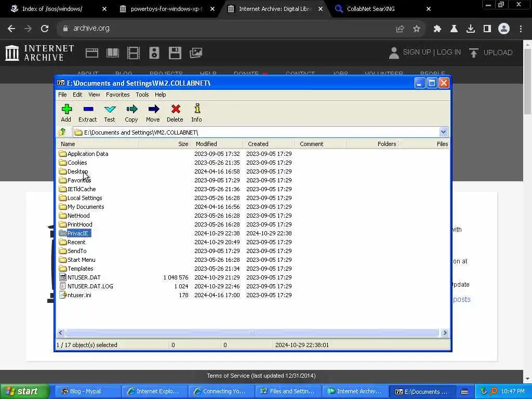Open Internet Archive images icon
The height and width of the screenshot is (399, 532).
click(x=196, y=53)
